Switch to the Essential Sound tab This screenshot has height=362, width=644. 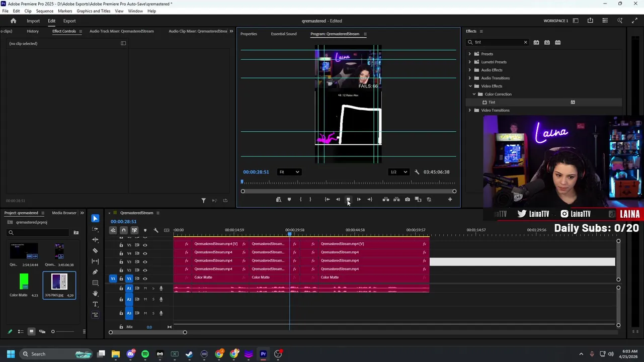(284, 34)
